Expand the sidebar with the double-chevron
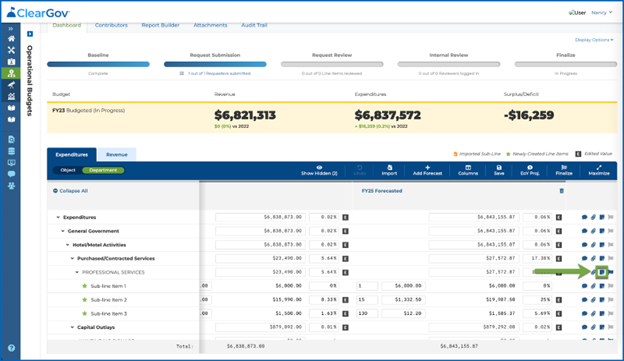 (11, 29)
